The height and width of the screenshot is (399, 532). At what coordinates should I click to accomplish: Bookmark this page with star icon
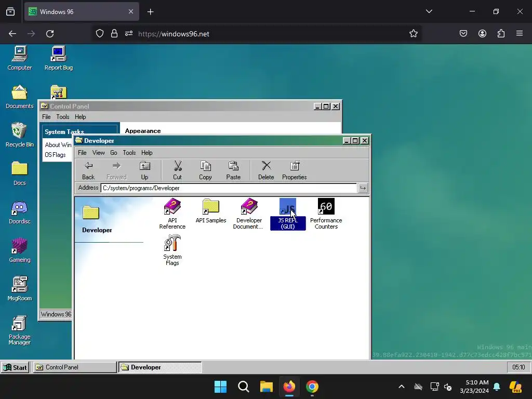point(413,34)
